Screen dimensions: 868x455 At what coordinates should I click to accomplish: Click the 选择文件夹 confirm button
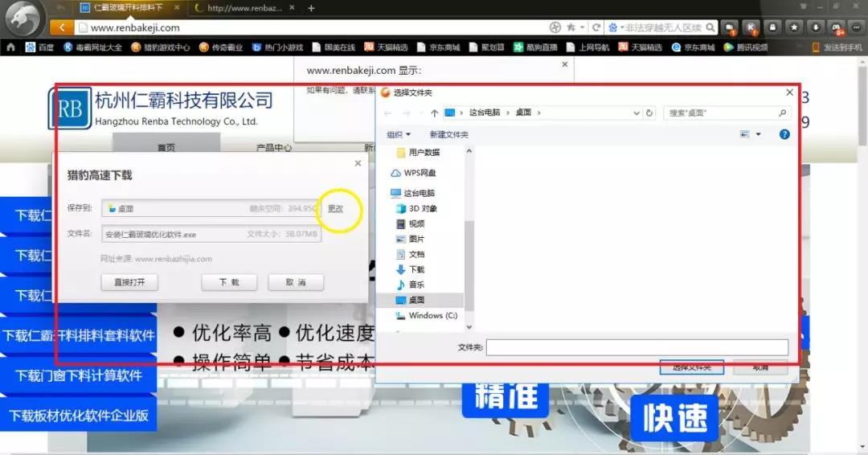click(691, 367)
